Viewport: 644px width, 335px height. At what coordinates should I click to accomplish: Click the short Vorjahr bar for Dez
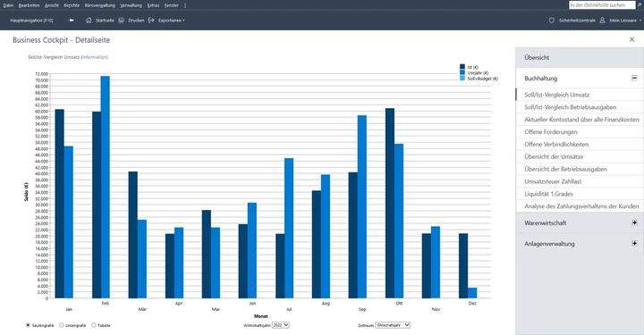pos(472,293)
